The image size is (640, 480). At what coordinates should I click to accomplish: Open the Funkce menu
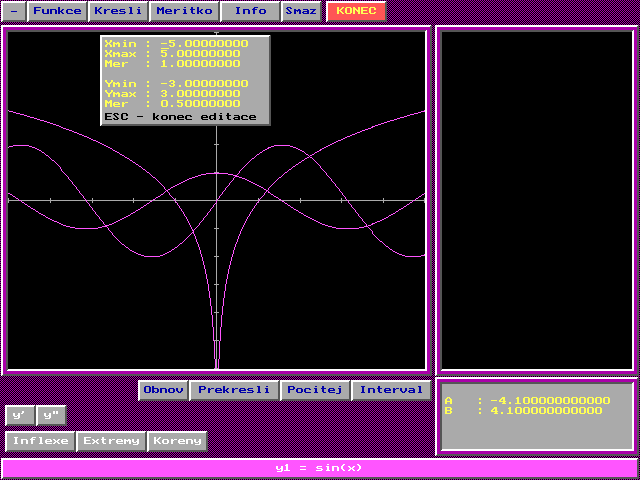(57, 11)
